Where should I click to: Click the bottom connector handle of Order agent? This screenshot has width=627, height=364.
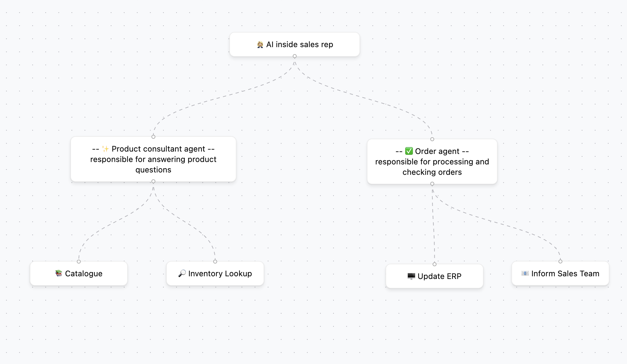(x=432, y=184)
